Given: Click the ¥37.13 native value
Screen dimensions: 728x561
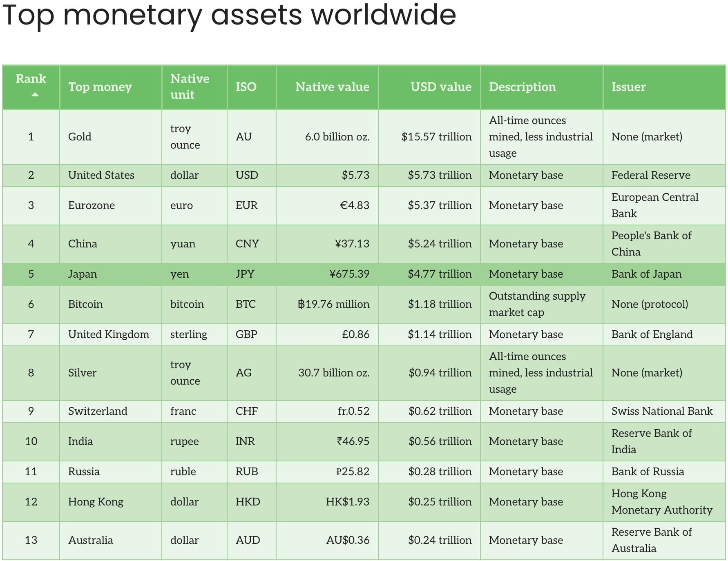Looking at the screenshot, I should coord(352,244).
